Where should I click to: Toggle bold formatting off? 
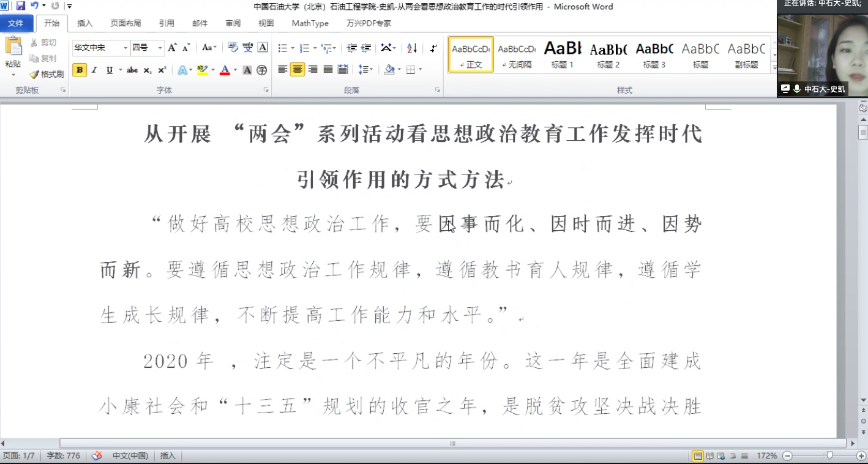pos(80,70)
